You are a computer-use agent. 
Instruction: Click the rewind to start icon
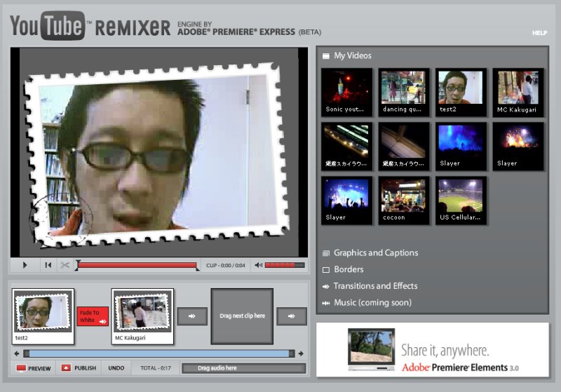[x=48, y=265]
